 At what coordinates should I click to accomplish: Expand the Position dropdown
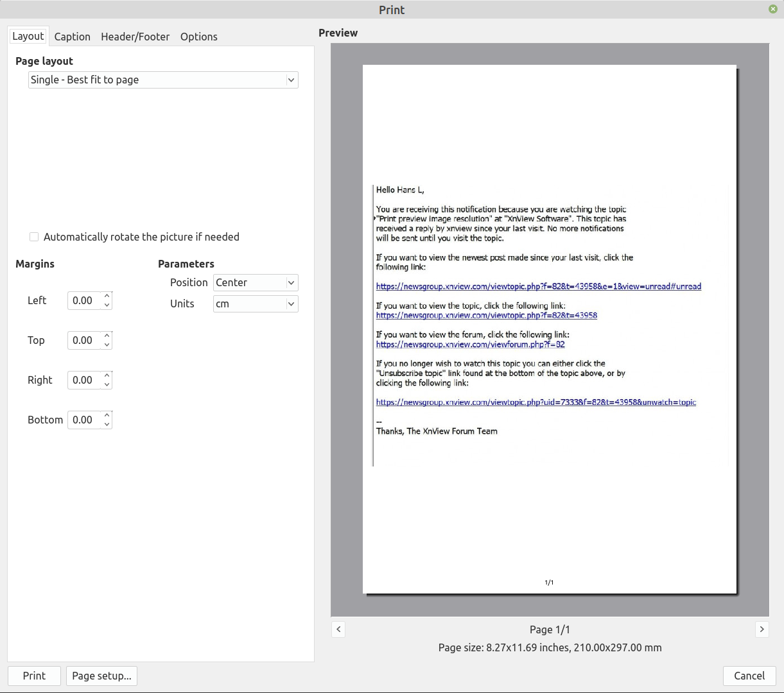[256, 283]
